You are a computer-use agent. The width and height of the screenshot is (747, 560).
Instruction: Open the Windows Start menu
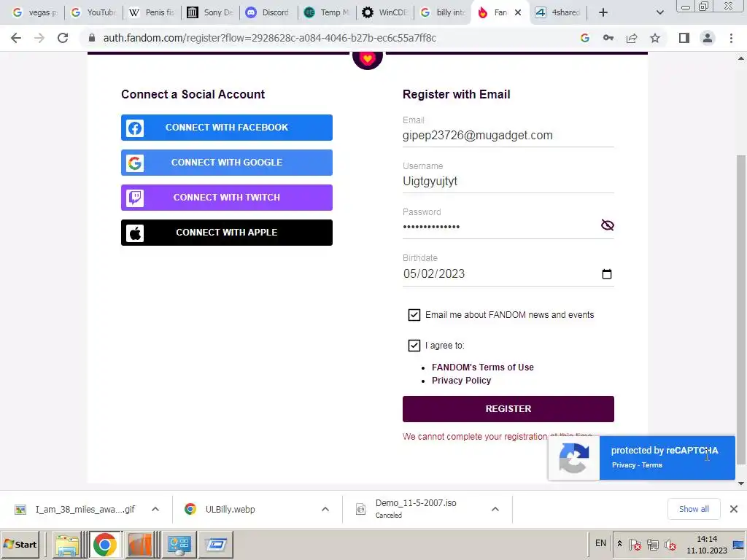pos(20,544)
